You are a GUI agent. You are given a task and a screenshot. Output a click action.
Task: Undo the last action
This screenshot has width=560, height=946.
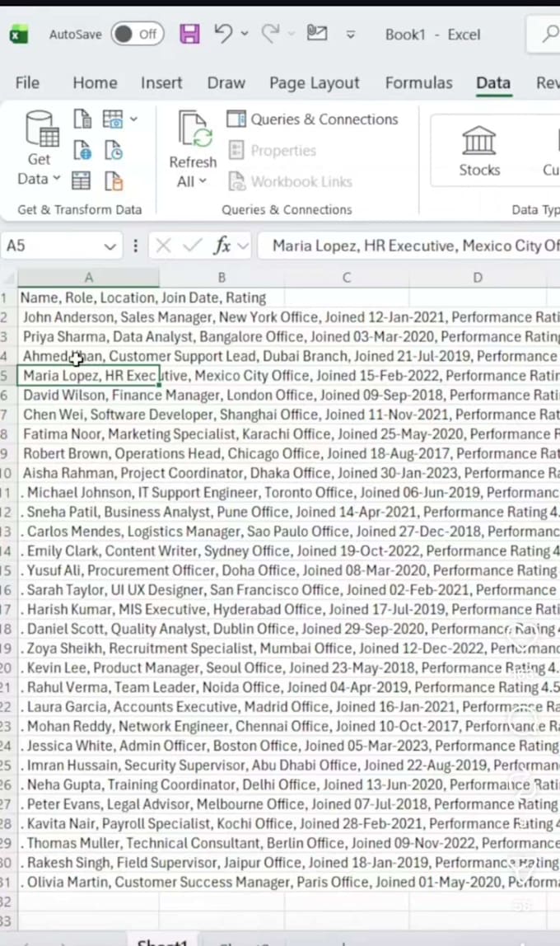point(224,33)
